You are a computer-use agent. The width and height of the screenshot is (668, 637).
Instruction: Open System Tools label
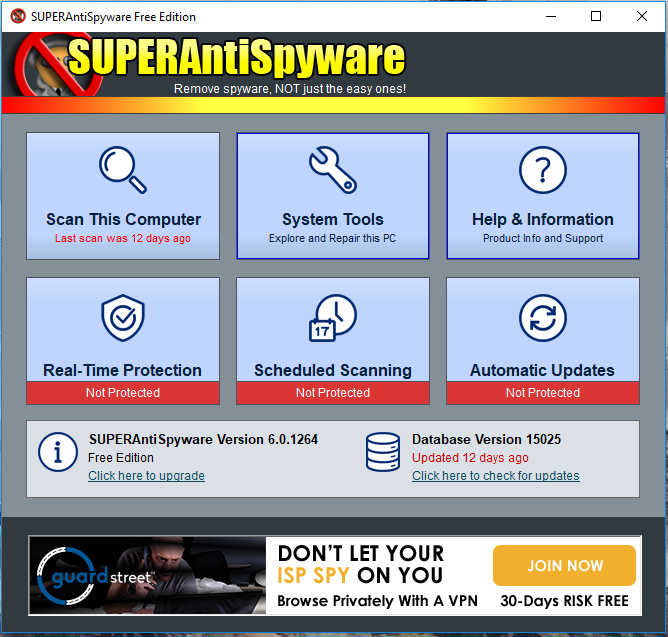pyautogui.click(x=333, y=219)
